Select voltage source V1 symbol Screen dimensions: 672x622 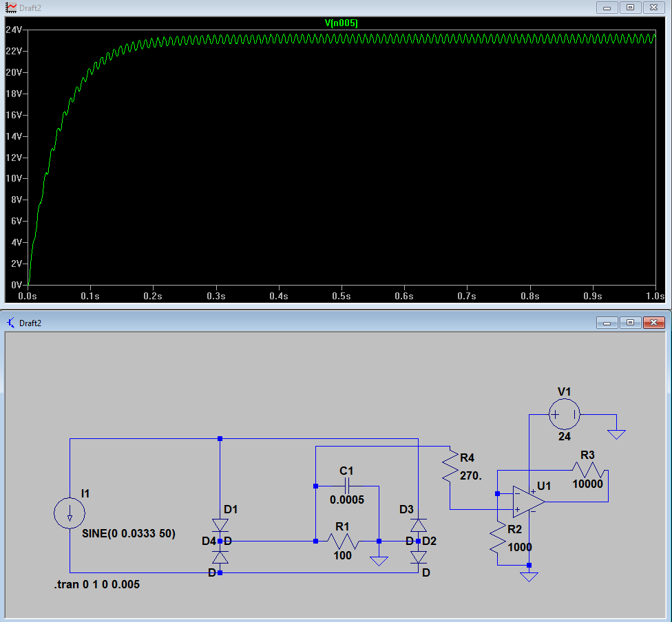(x=565, y=414)
